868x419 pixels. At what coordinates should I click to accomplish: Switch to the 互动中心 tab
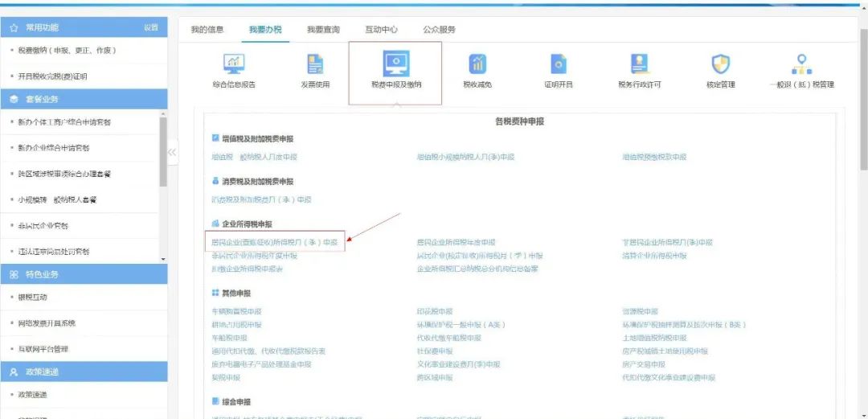381,30
